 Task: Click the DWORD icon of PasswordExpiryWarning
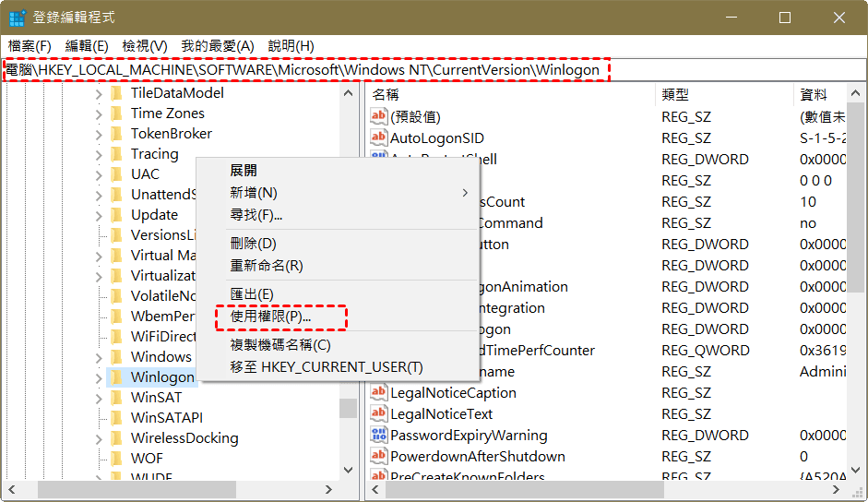(378, 435)
